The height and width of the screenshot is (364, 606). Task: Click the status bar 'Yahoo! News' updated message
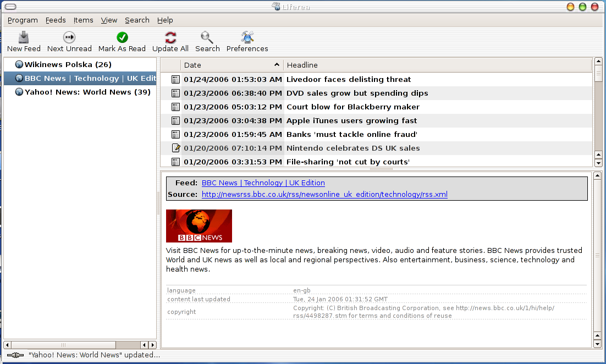pyautogui.click(x=94, y=355)
